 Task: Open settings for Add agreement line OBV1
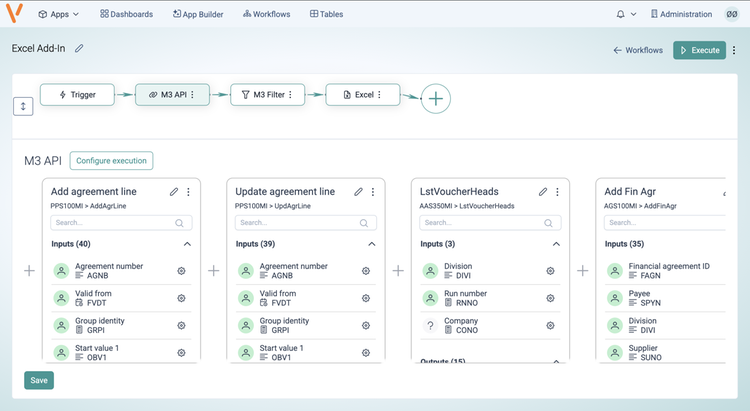point(181,353)
